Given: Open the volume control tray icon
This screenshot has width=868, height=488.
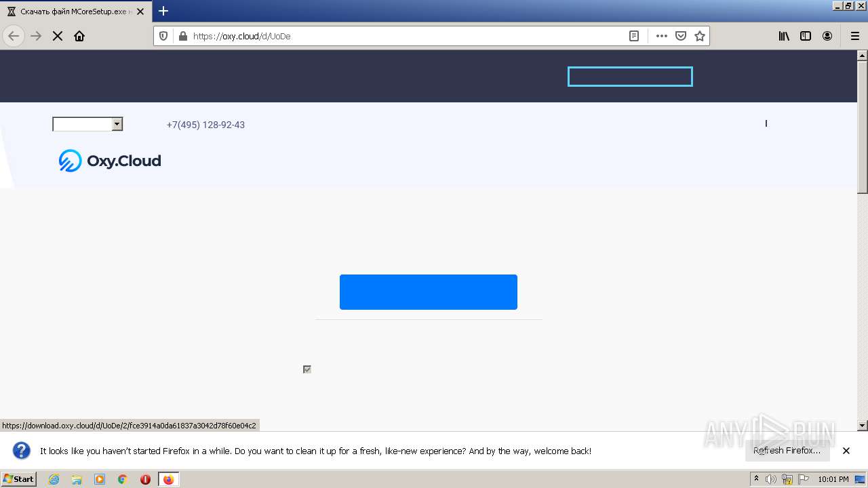Looking at the screenshot, I should (771, 479).
